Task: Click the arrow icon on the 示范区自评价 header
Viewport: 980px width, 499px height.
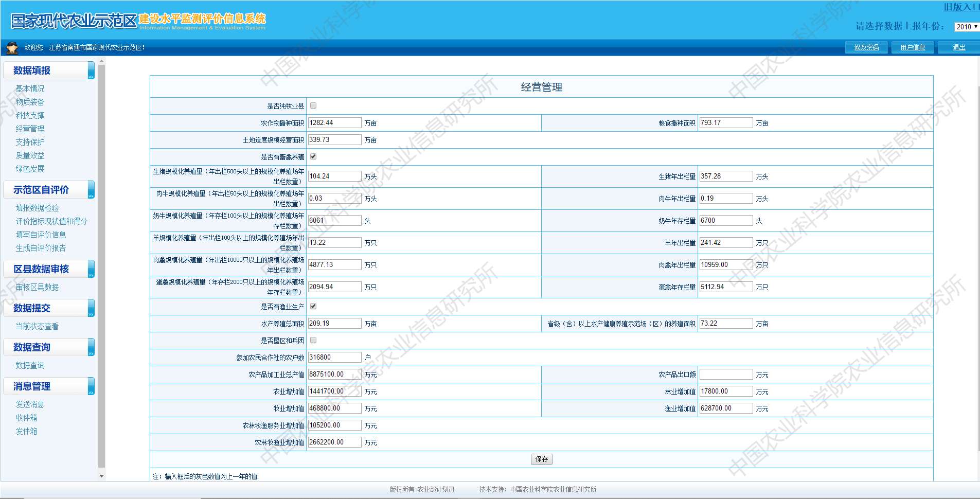Action: pyautogui.click(x=91, y=190)
